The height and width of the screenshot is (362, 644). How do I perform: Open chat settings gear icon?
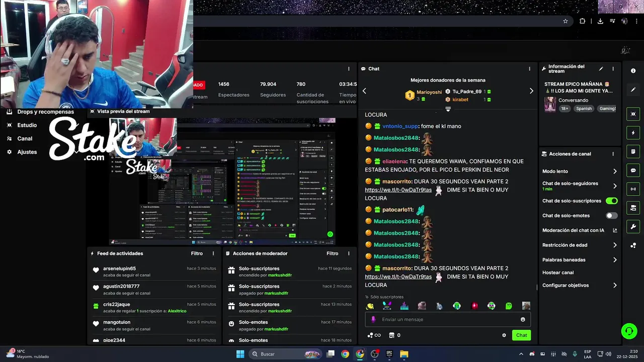[504, 335]
